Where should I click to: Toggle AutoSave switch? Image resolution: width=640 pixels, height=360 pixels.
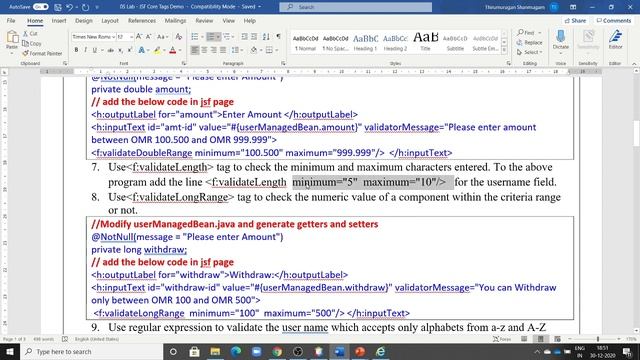coord(40,7)
